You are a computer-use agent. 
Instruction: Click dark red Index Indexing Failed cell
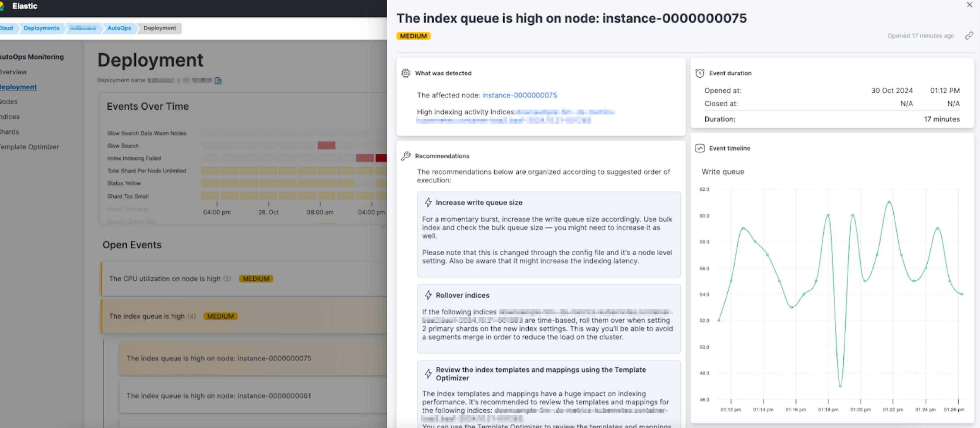(x=381, y=158)
